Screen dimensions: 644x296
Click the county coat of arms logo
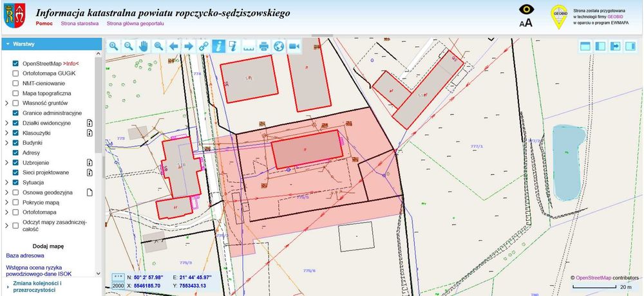[x=14, y=16]
